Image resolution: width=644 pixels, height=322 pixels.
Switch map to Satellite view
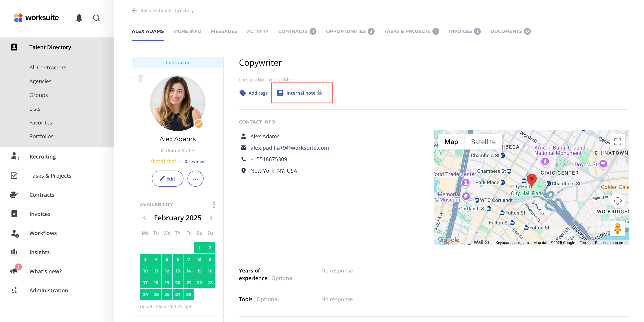pyautogui.click(x=483, y=142)
